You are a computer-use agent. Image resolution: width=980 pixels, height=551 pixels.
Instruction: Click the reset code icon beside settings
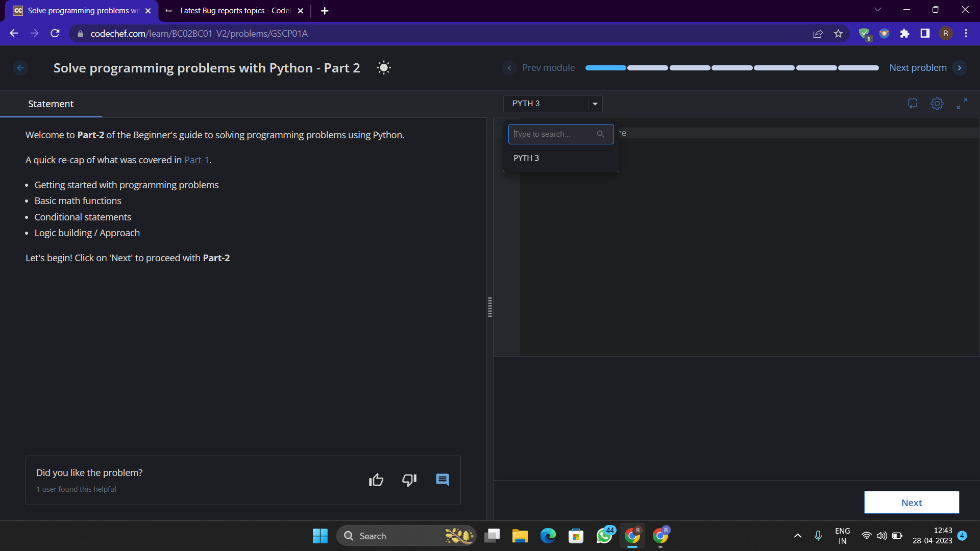tap(913, 104)
